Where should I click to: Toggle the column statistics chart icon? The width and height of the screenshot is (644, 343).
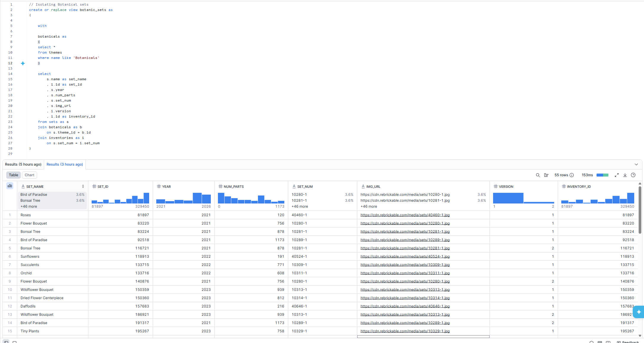[10, 186]
